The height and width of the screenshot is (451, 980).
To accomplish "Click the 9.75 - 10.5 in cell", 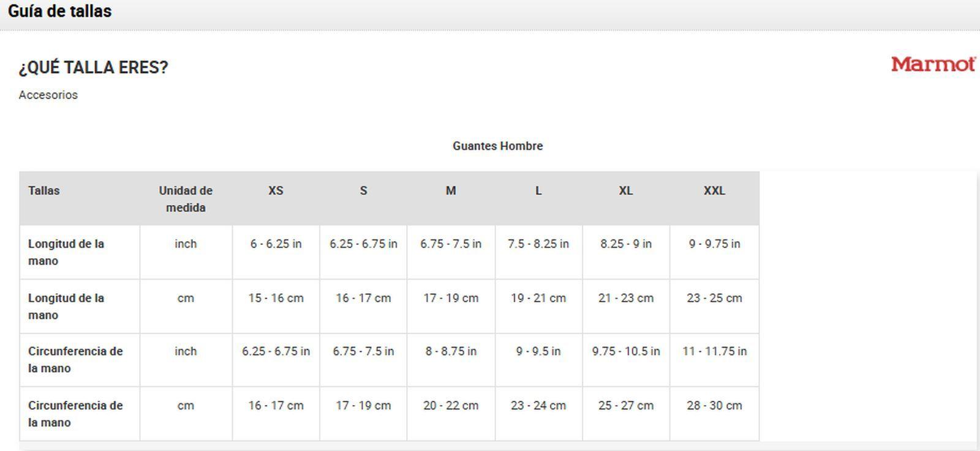I will pos(625,352).
